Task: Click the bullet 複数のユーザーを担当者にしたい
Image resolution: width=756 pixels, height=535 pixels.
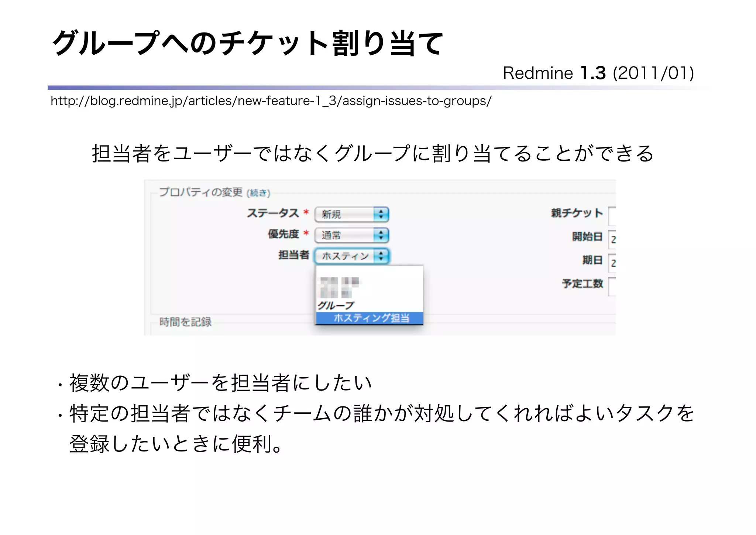Action: 221,383
